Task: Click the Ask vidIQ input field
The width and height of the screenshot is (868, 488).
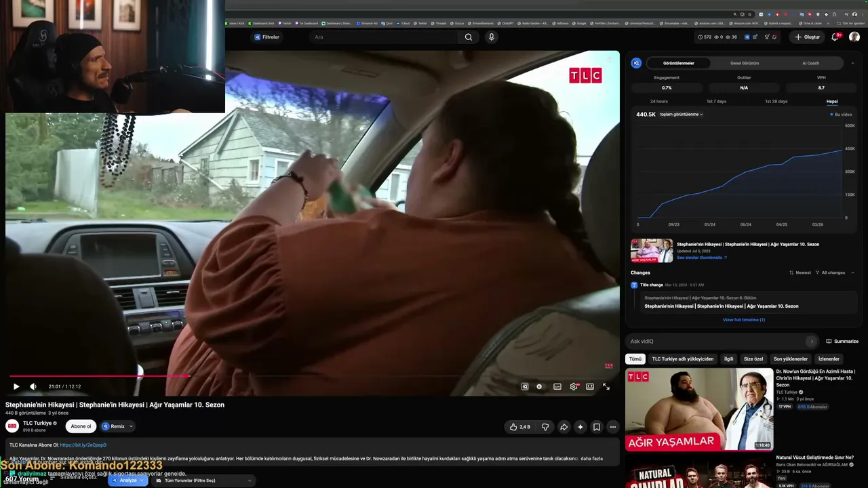Action: coord(717,341)
